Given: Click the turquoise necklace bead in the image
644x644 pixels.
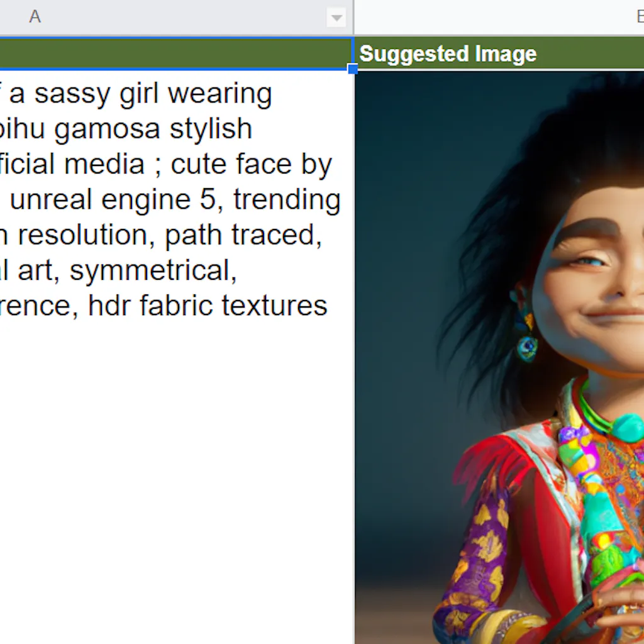Looking at the screenshot, I should click(x=628, y=428).
